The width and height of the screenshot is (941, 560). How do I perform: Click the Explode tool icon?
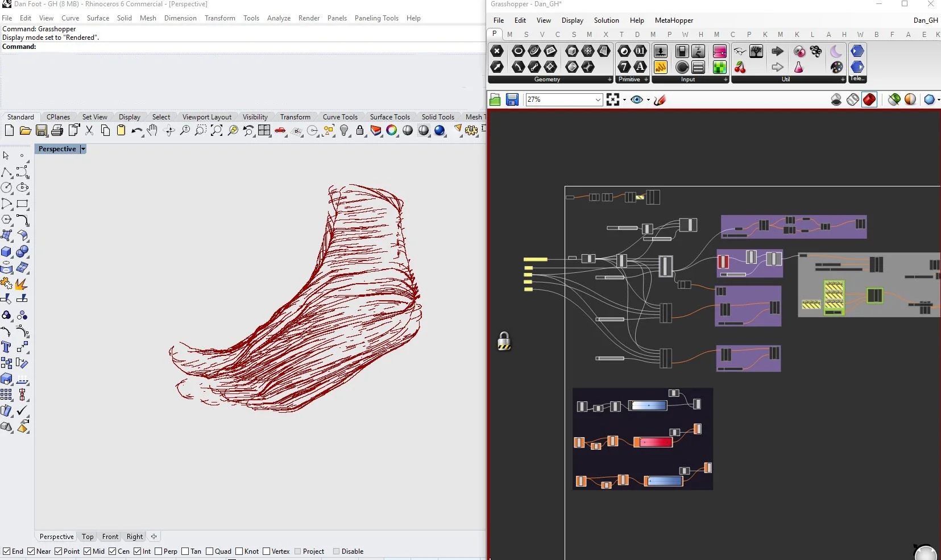(x=22, y=283)
